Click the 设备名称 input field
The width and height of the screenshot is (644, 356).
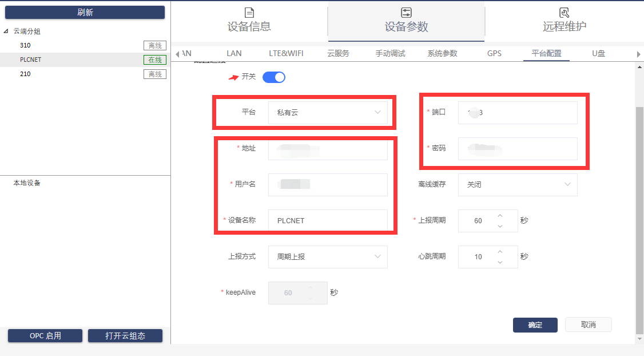coord(328,220)
